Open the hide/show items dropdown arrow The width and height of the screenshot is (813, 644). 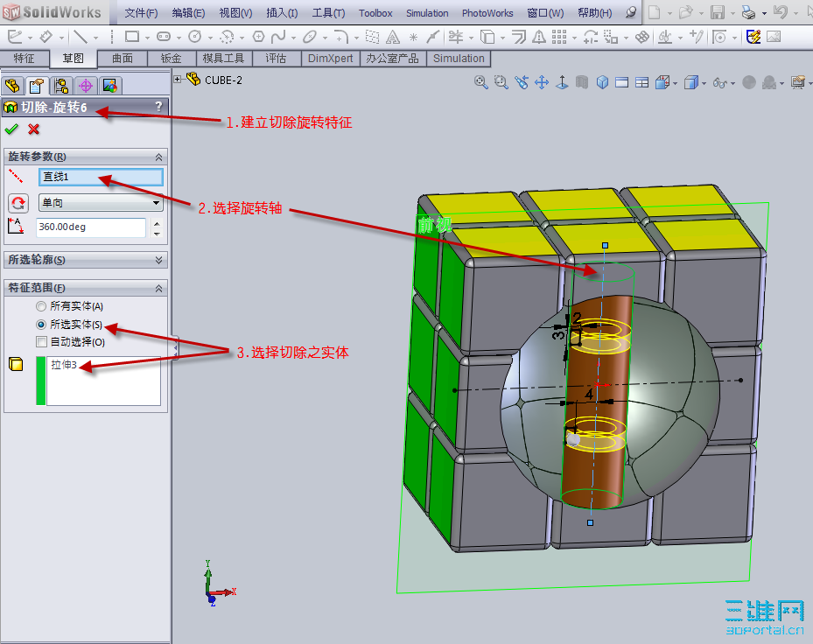click(732, 83)
